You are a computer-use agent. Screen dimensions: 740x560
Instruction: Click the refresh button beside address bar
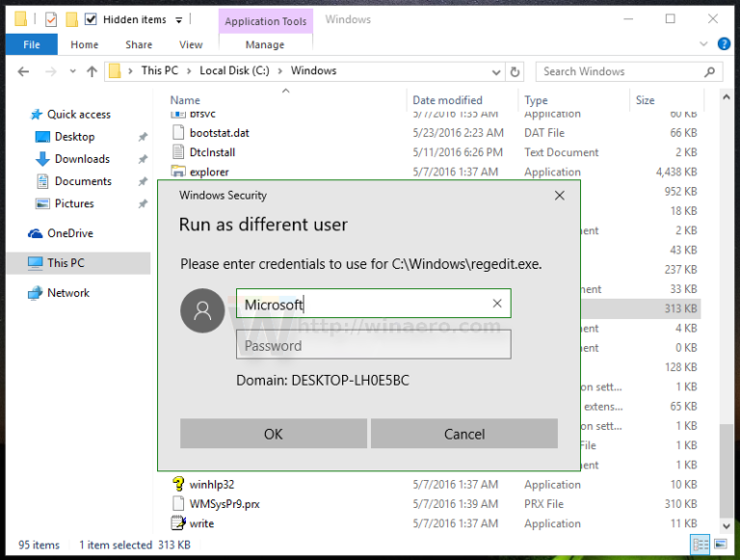515,71
